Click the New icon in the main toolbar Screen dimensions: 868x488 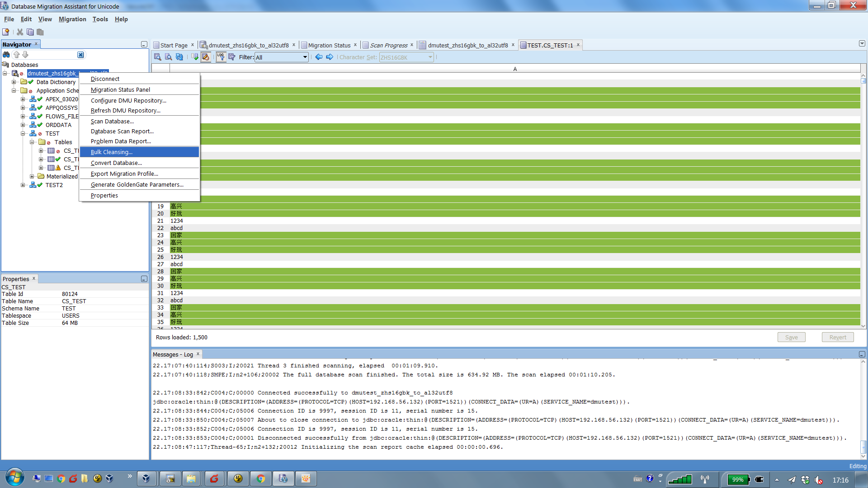6,32
